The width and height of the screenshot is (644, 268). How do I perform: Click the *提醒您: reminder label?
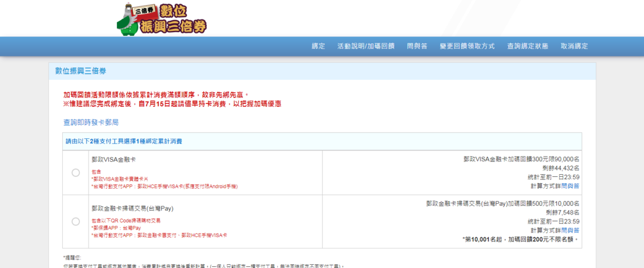click(72, 258)
